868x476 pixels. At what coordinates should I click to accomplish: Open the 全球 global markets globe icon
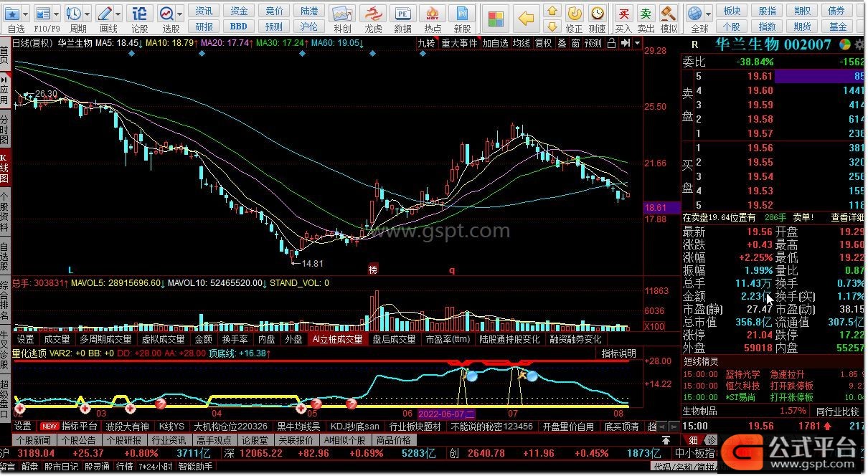click(x=694, y=14)
